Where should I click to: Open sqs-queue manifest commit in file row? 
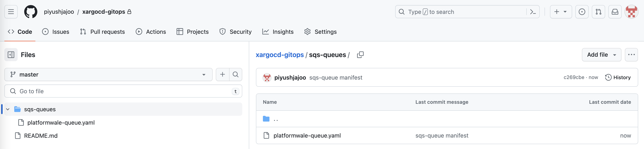tap(442, 135)
